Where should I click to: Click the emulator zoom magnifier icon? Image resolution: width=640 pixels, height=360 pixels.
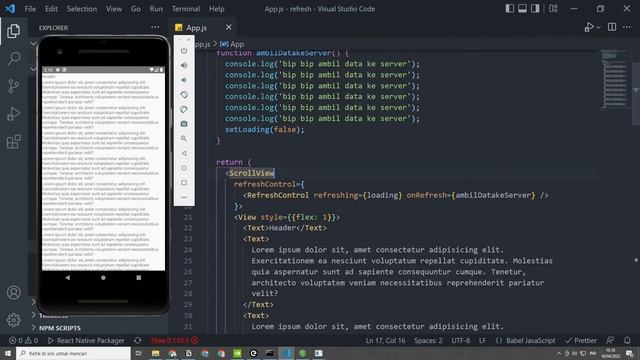pos(184,138)
